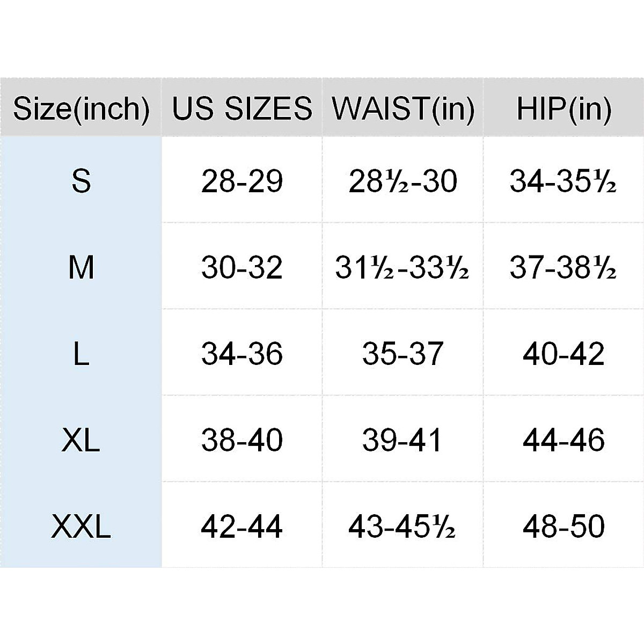Click the 34-35½ hip cell

click(563, 181)
